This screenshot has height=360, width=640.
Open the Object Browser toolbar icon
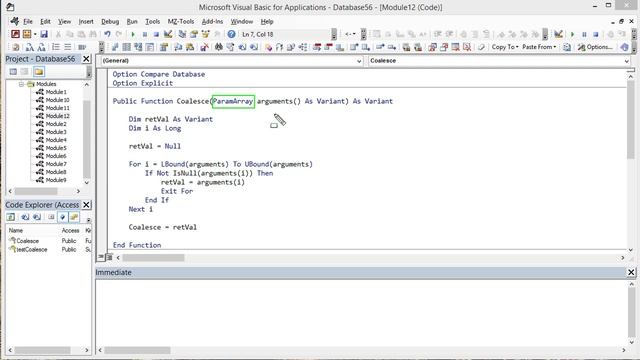tap(205, 34)
